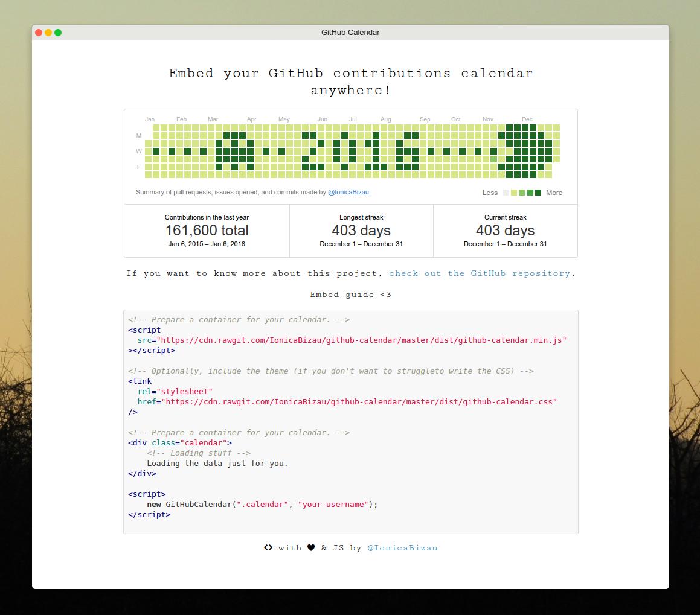Click the 'F' weekday label
The height and width of the screenshot is (615, 700).
coord(138,167)
